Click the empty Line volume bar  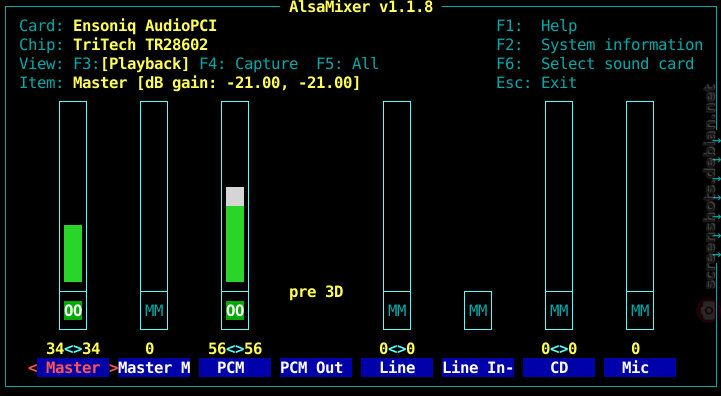397,196
